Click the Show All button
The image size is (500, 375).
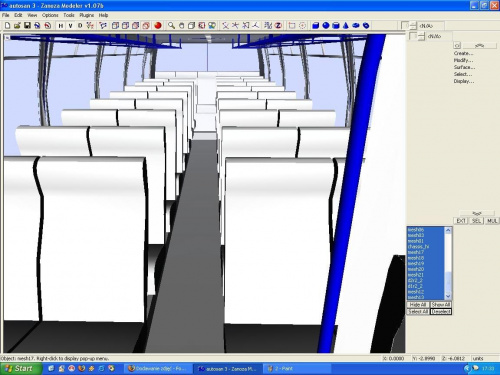441,305
